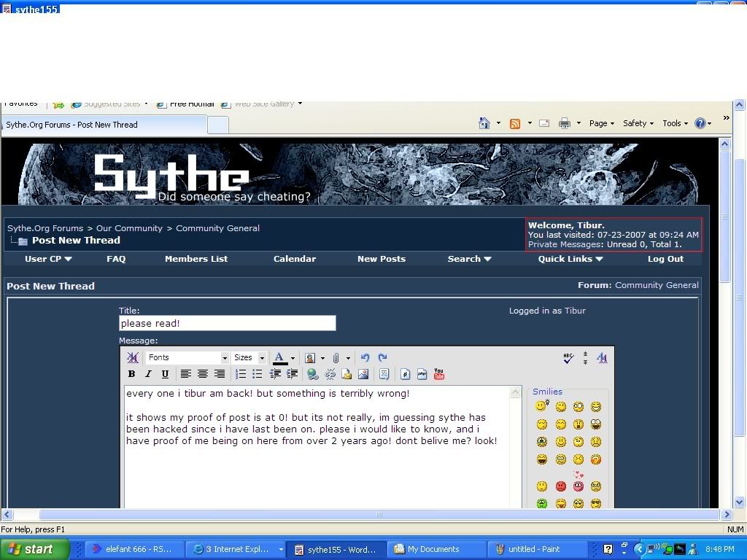The height and width of the screenshot is (560, 747).
Task: Select the Sythe.Org Forums browser tab
Action: [x=104, y=125]
